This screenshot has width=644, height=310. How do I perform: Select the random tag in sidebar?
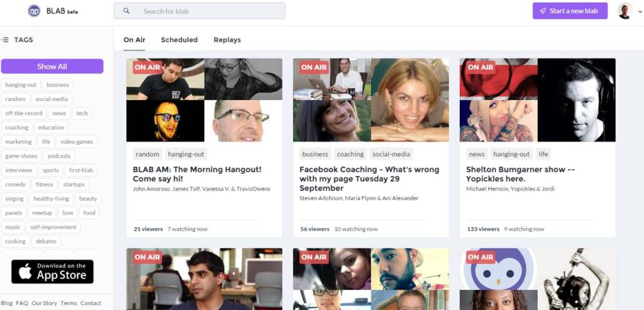coord(15,99)
